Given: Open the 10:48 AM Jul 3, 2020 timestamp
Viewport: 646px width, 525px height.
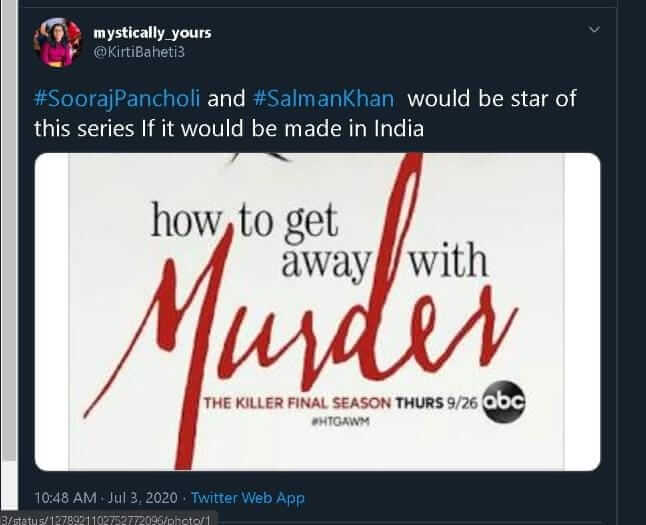Looking at the screenshot, I should pyautogui.click(x=106, y=498).
